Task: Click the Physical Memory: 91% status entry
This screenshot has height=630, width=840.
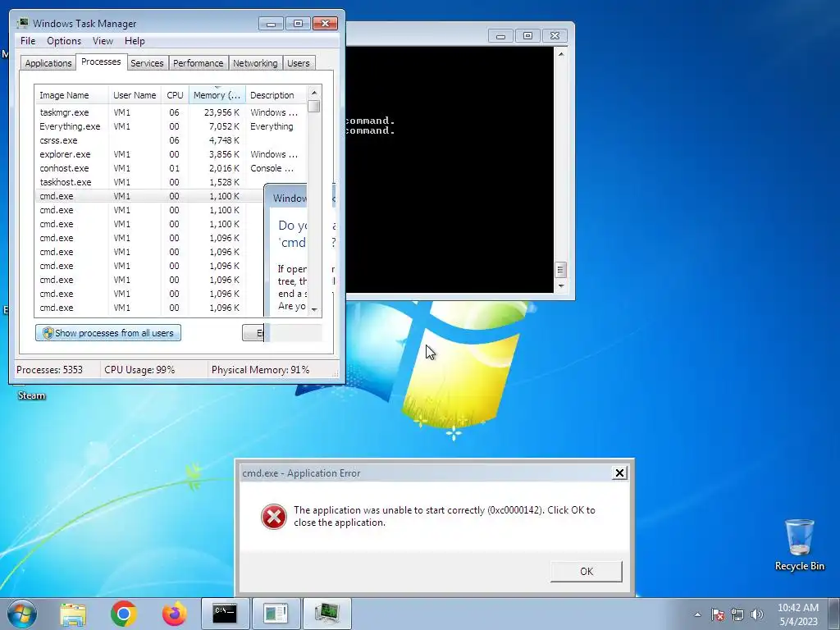Action: point(260,370)
